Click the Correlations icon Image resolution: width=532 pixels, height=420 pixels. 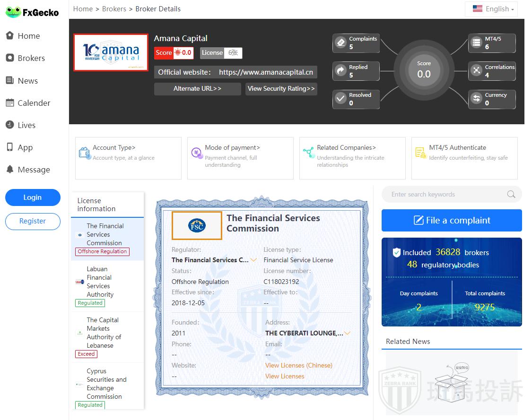click(476, 71)
